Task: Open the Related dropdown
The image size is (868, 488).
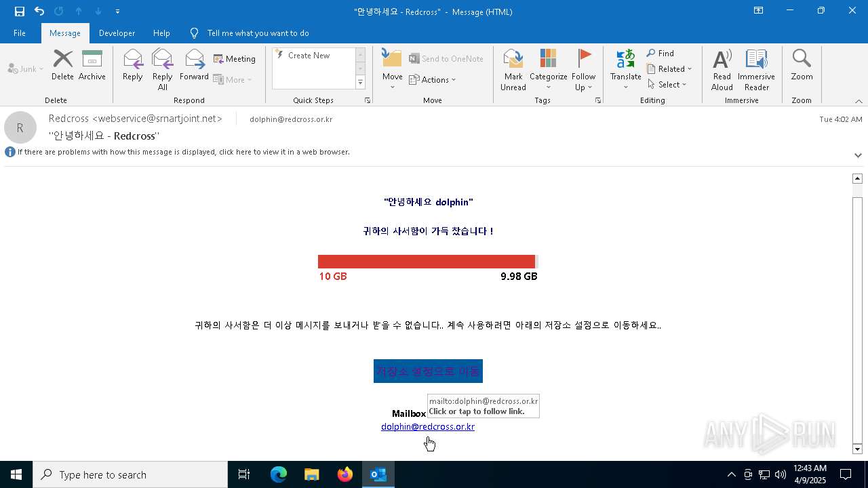Action: click(669, 69)
